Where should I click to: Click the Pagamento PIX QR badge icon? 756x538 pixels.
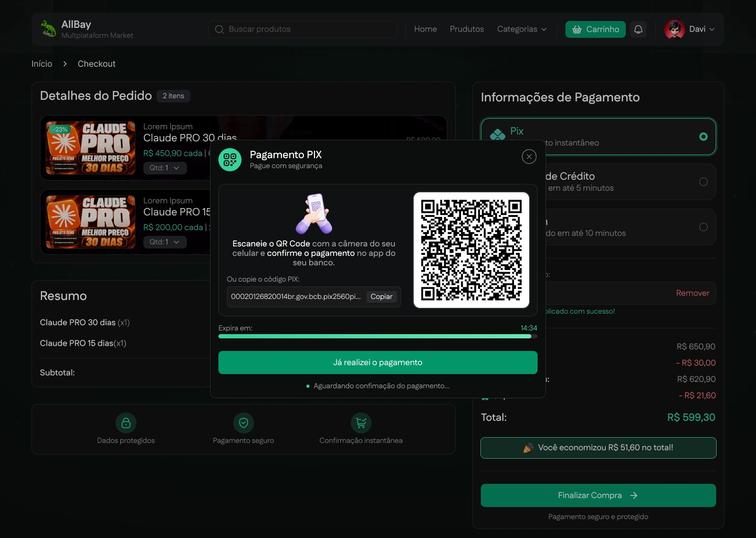coord(230,160)
